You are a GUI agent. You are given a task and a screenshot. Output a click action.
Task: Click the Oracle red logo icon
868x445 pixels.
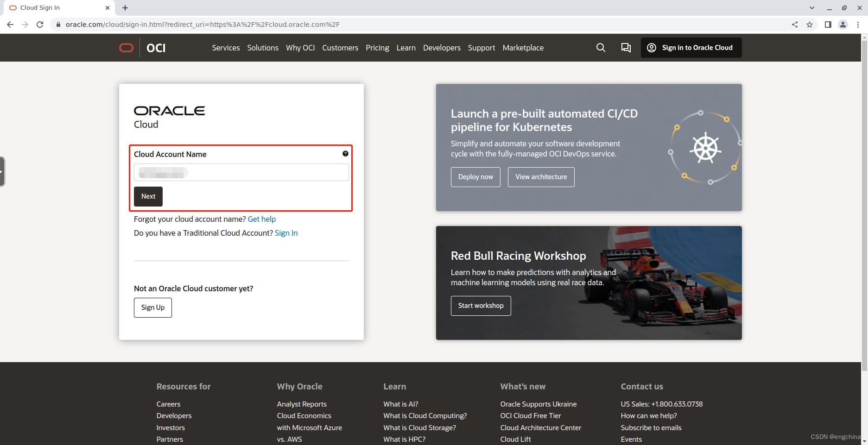126,48
